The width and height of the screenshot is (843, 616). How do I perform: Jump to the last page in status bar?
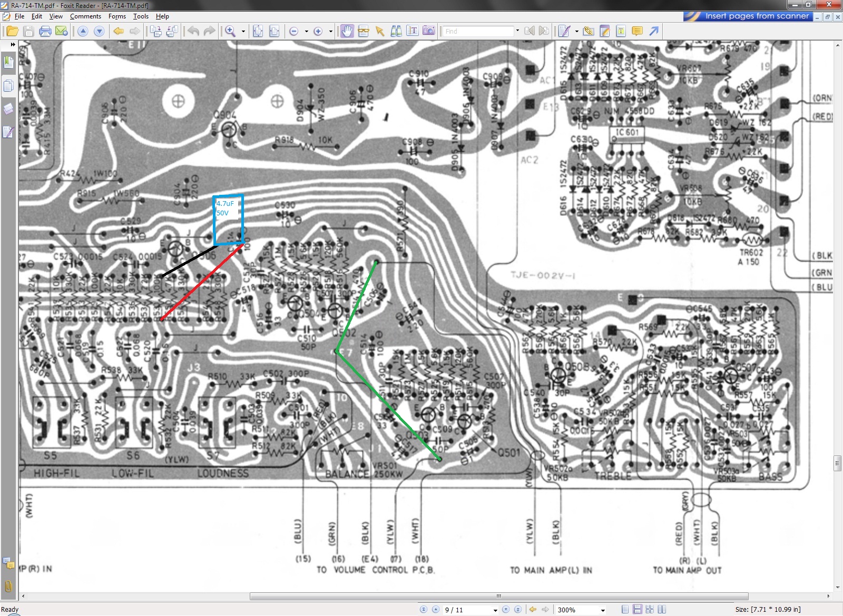point(517,610)
